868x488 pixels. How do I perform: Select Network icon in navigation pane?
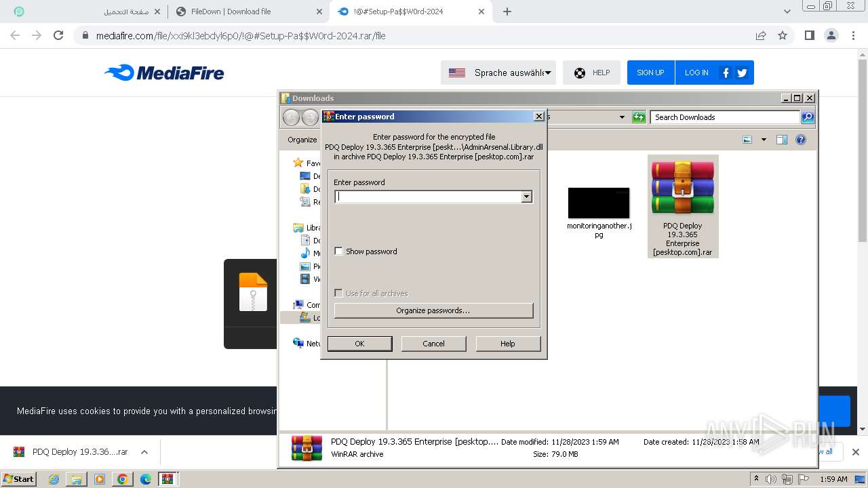tap(298, 343)
